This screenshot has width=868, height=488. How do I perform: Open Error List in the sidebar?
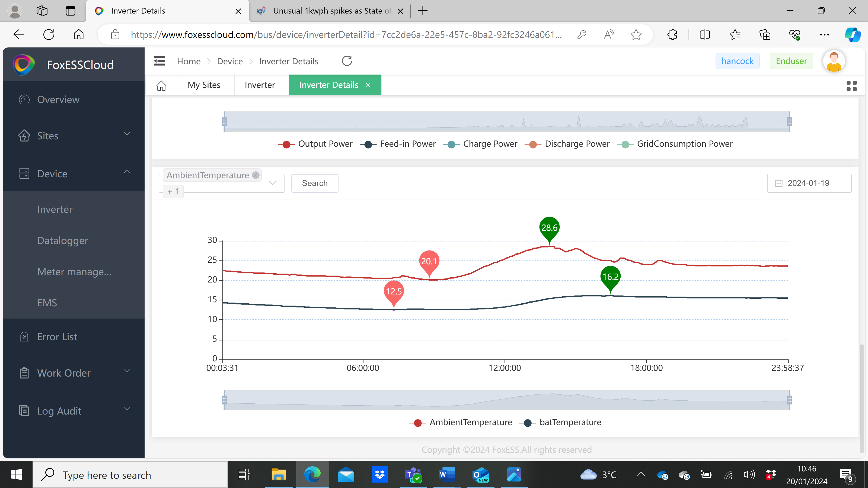point(57,337)
